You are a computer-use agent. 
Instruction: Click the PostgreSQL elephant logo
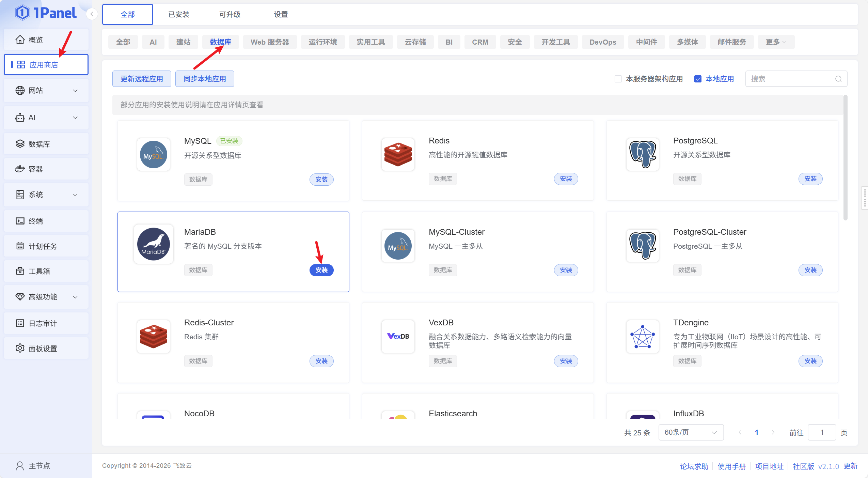642,154
